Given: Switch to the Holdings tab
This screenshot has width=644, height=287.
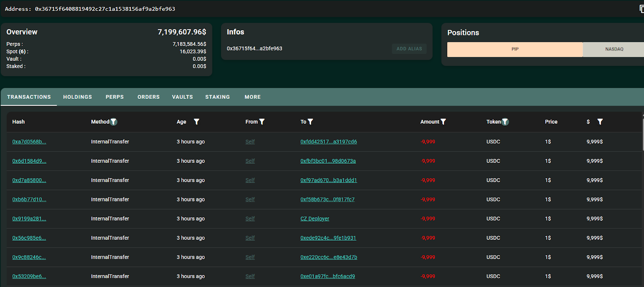Looking at the screenshot, I should coord(77,97).
